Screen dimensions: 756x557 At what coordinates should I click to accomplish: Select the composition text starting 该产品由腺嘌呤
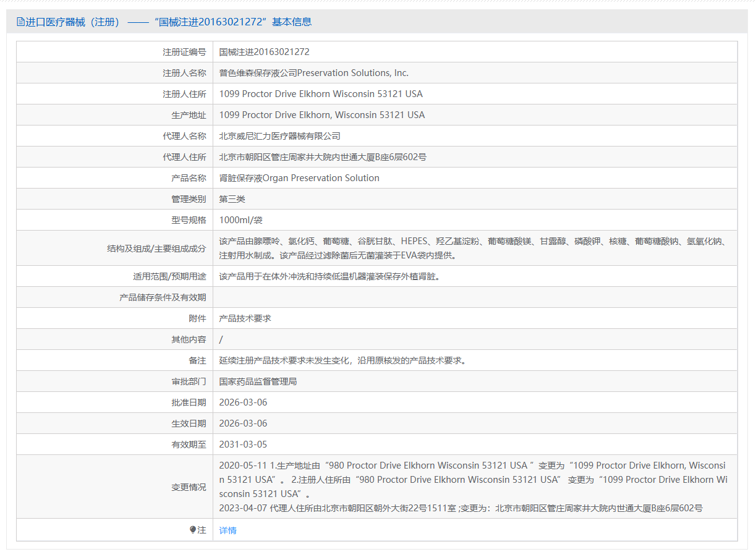click(x=475, y=248)
